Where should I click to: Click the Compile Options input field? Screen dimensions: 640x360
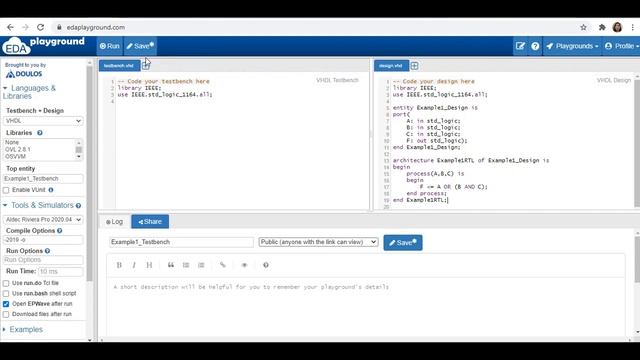43,240
